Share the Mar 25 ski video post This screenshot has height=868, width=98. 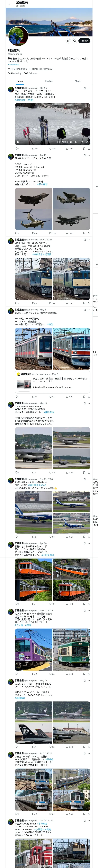click(x=89, y=149)
